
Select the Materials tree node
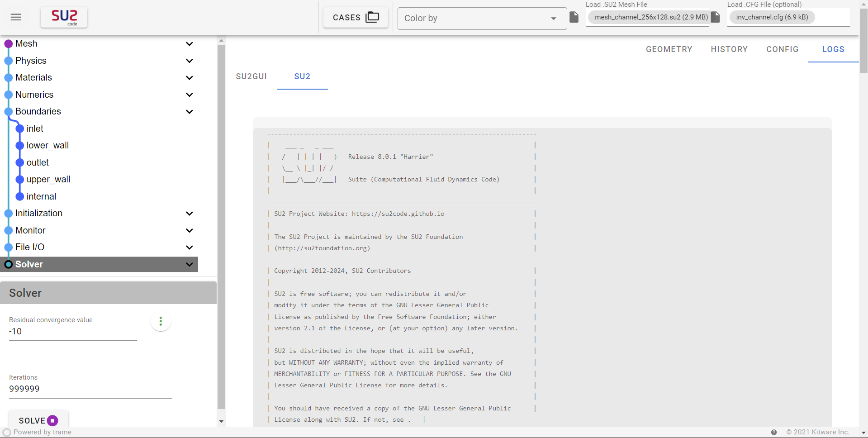click(x=33, y=77)
